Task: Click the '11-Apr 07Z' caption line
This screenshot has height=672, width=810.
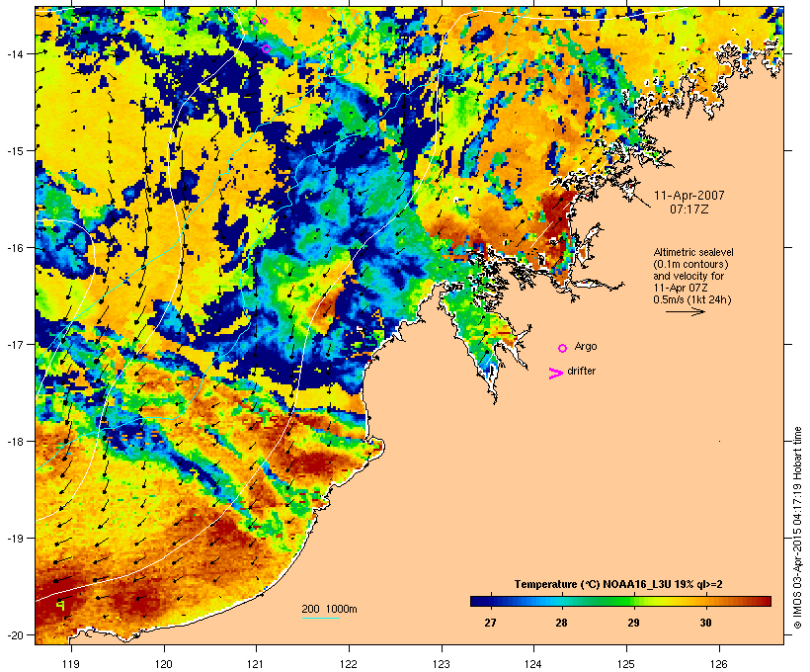Action: (x=681, y=288)
